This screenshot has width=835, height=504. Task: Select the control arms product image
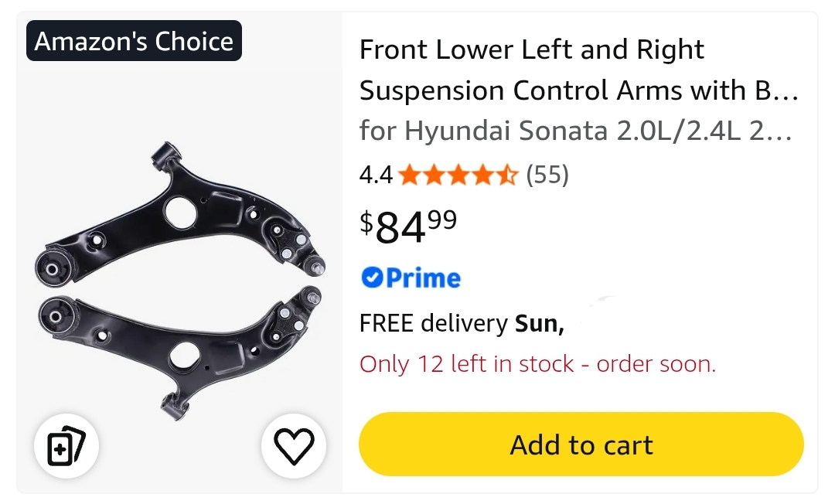[180, 281]
